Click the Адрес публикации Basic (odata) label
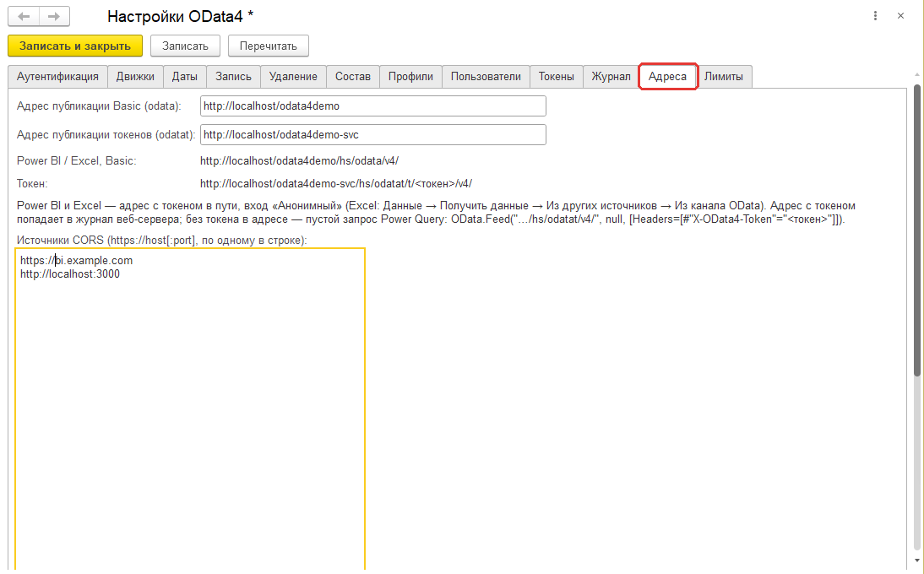 coord(99,106)
